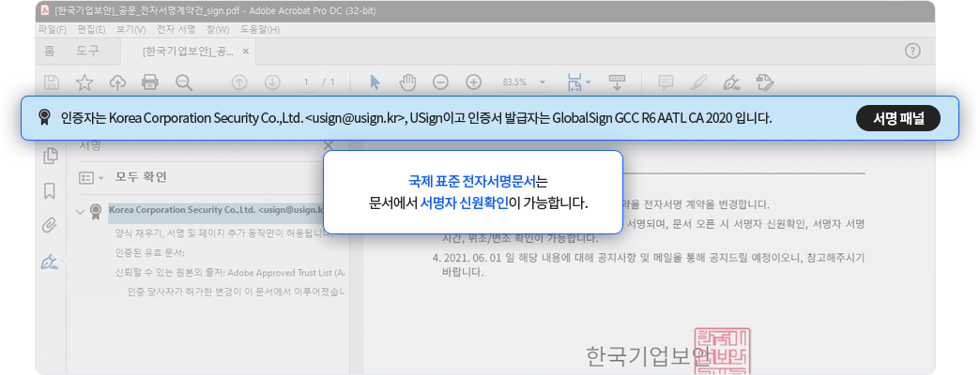Click the 서명 패널 button
The image size is (980, 375).
(x=898, y=118)
